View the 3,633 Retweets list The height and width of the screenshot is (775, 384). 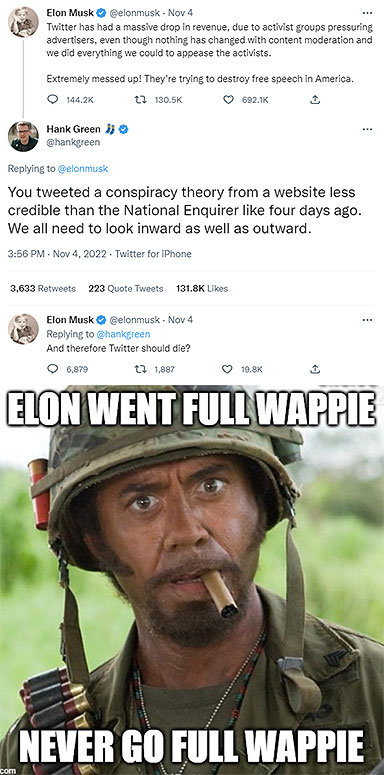(43, 289)
